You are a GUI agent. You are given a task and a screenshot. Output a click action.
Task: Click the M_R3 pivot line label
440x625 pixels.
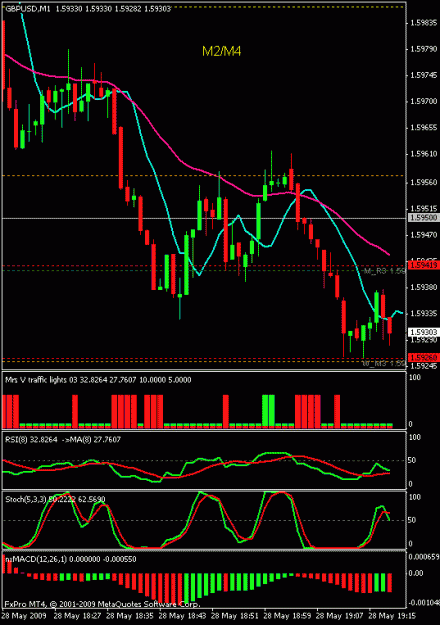pos(384,271)
